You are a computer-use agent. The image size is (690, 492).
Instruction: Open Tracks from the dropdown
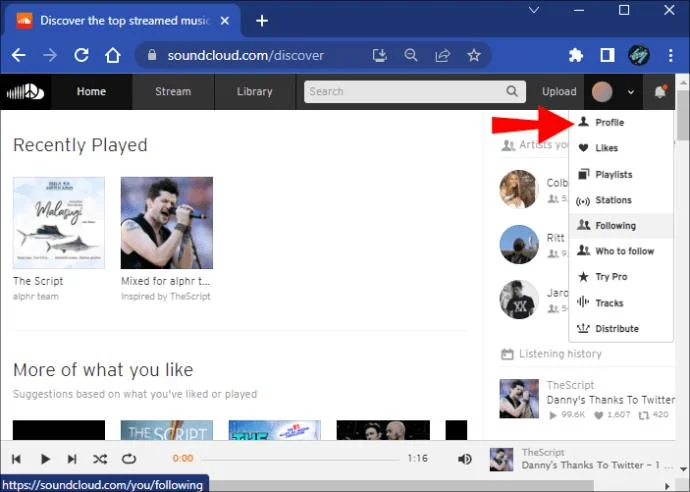[x=621, y=303]
